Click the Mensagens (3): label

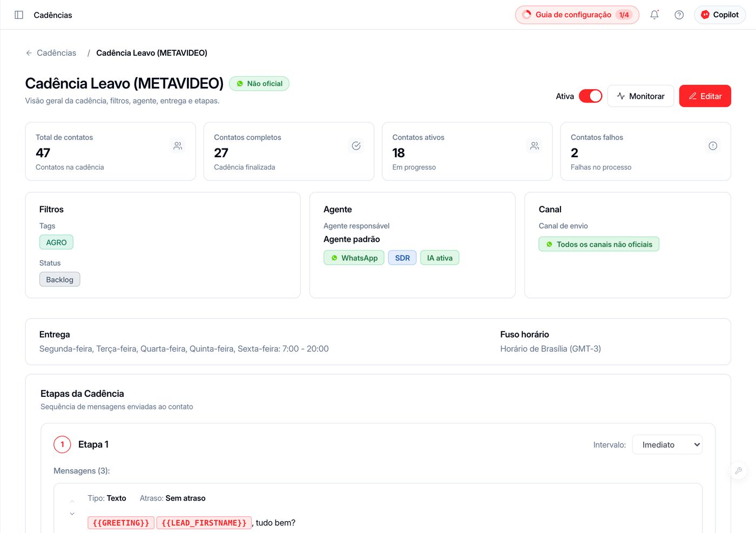pos(82,471)
